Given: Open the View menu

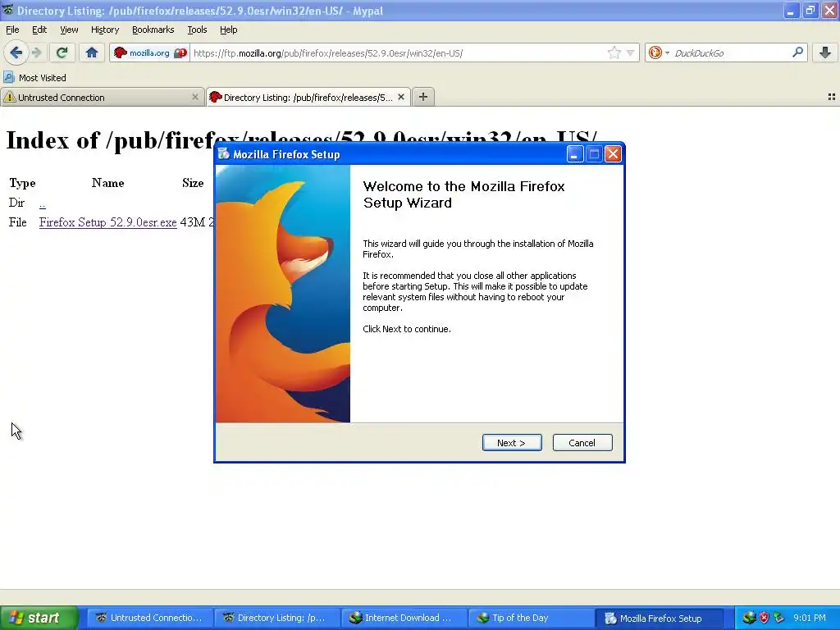Looking at the screenshot, I should (69, 30).
